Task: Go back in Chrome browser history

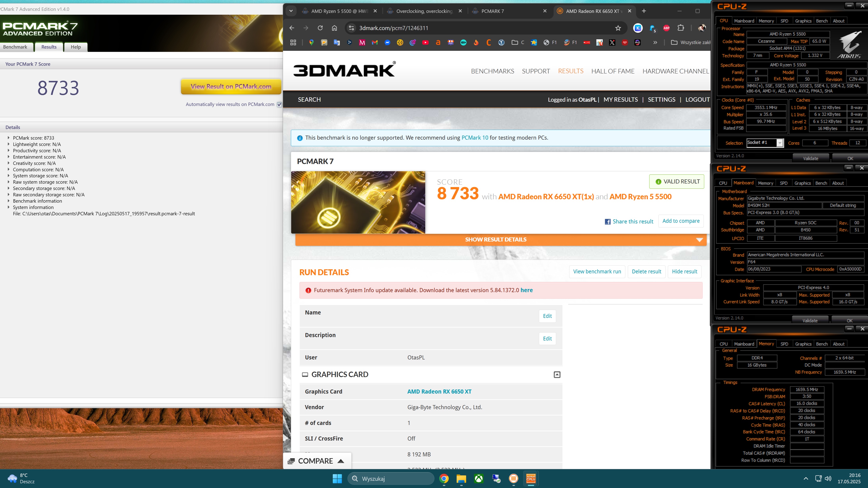Action: 292,28
